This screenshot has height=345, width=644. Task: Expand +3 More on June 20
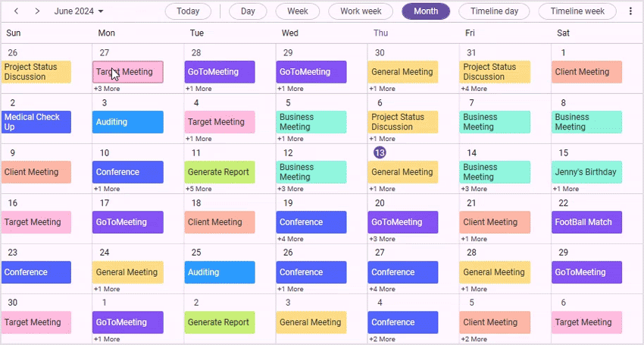pos(382,239)
